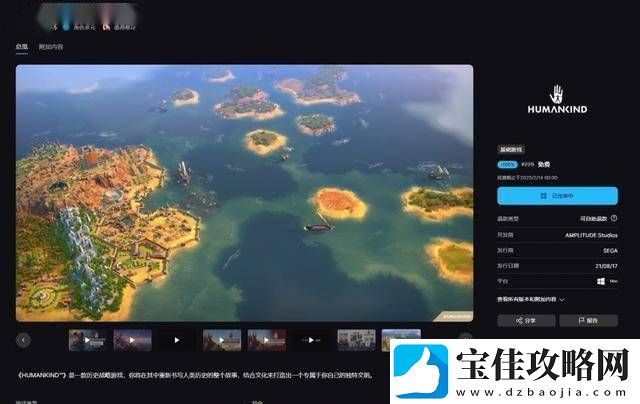This screenshot has width=640, height=404.
Task: Select the seventh screenshot thumbnail
Action: pyautogui.click(x=356, y=340)
